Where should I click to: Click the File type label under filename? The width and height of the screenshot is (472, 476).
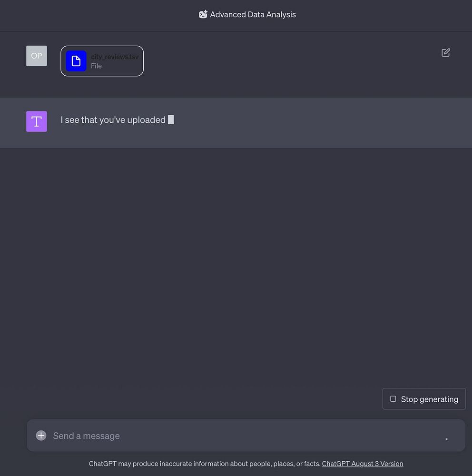96,66
